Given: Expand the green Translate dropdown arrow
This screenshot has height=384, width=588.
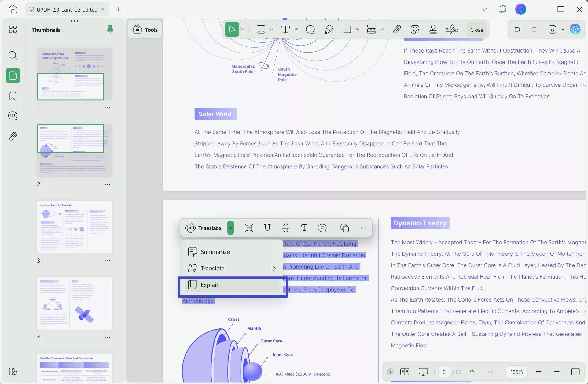Looking at the screenshot, I should pyautogui.click(x=230, y=228).
